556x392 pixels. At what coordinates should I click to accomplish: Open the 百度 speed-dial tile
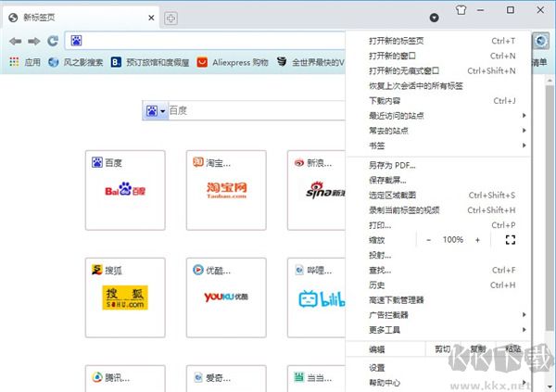(125, 190)
